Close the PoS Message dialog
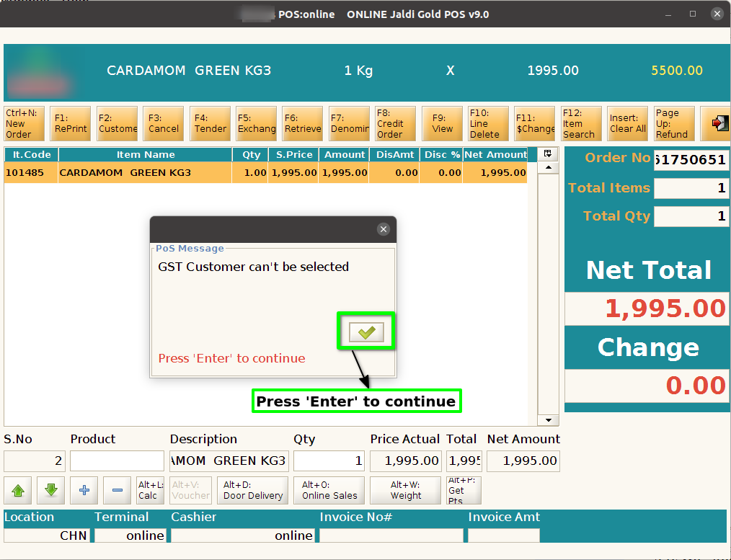The height and width of the screenshot is (560, 731). click(384, 229)
